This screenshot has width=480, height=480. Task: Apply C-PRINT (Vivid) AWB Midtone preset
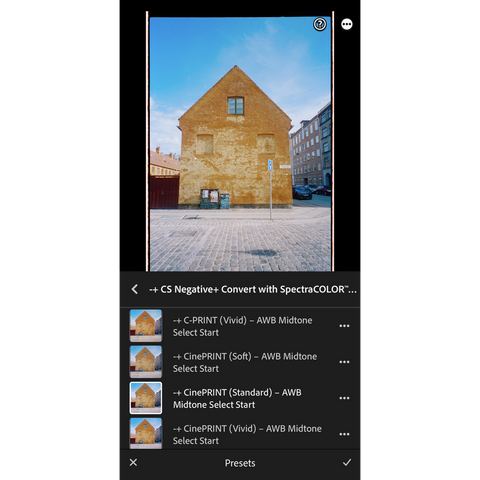coord(242,326)
